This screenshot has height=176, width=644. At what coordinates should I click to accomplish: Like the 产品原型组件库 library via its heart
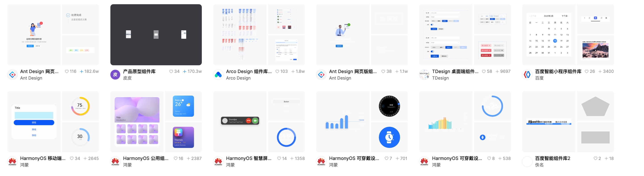(171, 71)
